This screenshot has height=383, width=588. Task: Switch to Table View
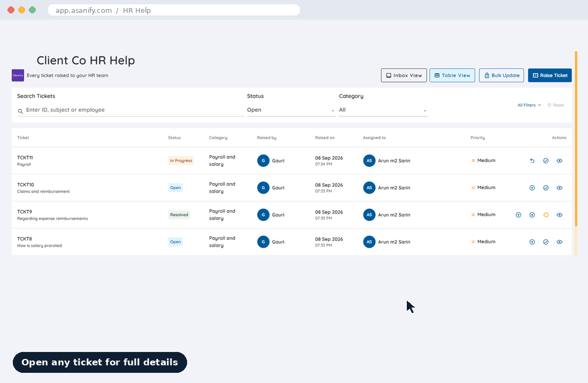(452, 75)
